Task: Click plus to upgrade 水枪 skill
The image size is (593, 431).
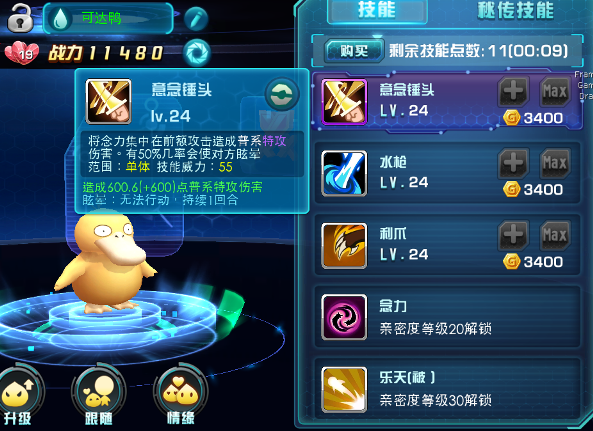Action: pyautogui.click(x=513, y=163)
